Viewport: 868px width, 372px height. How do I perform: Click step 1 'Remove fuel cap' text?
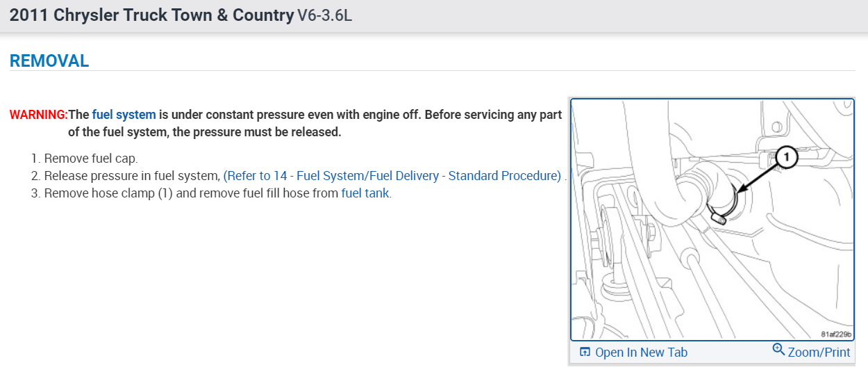(91, 159)
